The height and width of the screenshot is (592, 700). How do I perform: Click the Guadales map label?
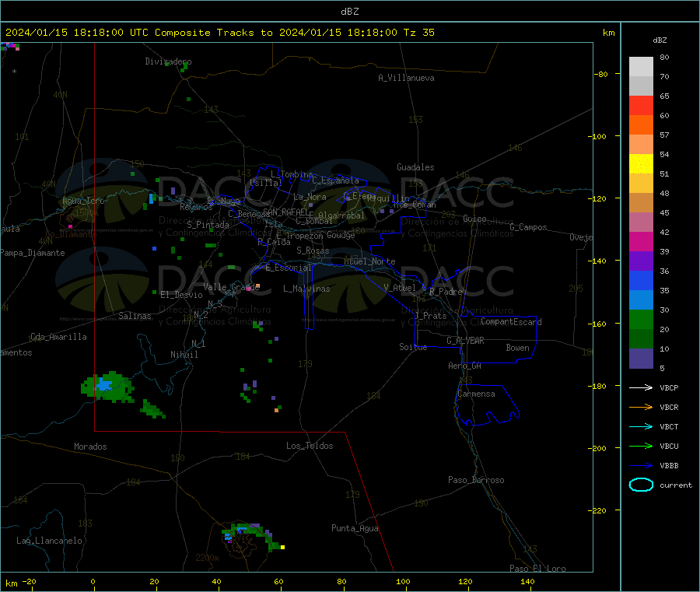pyautogui.click(x=415, y=167)
